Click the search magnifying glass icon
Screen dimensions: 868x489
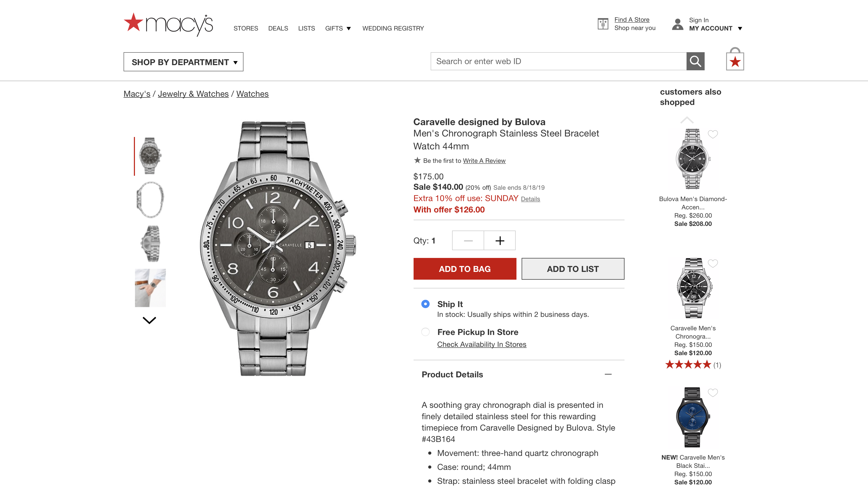click(x=695, y=61)
